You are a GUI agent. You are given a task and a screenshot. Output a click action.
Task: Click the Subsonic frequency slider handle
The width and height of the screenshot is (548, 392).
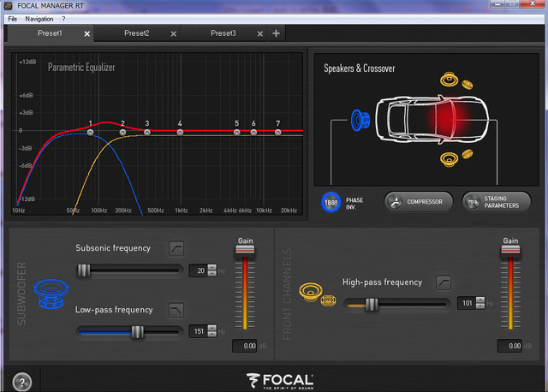(x=84, y=270)
